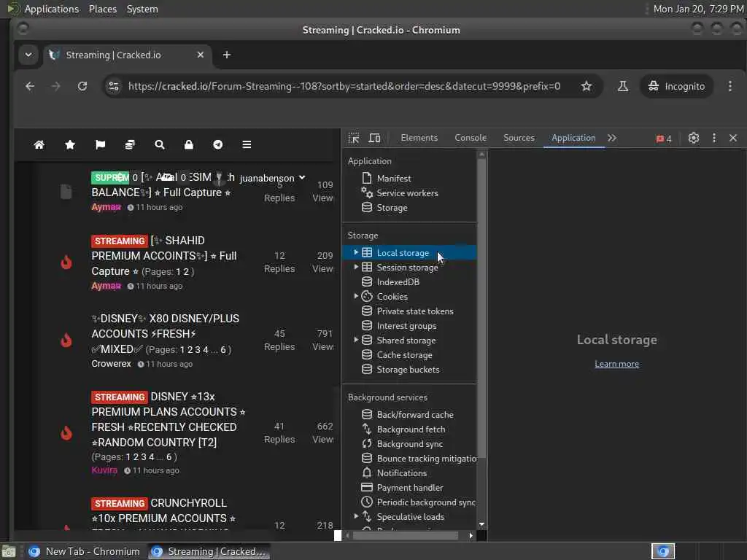Click sidebar scrollbar down arrow in DevTools

click(x=481, y=524)
